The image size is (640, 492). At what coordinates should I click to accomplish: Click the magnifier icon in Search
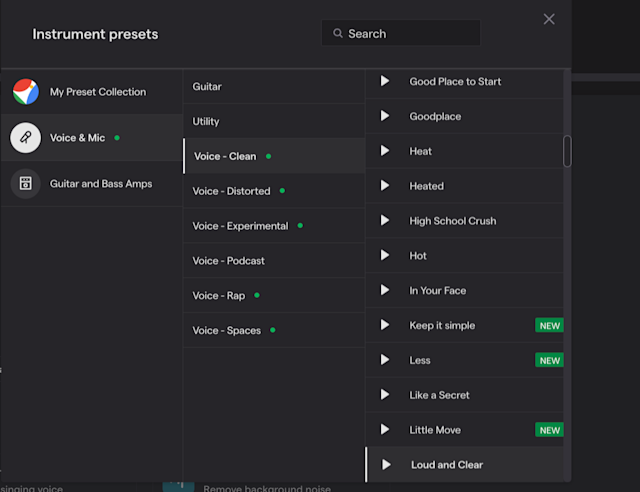point(338,33)
